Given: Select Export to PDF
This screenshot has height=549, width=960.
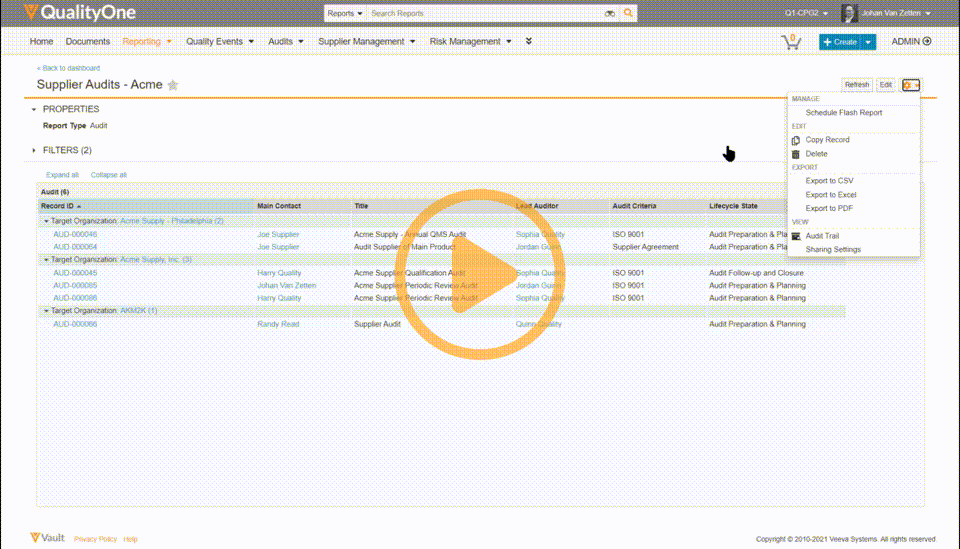Looking at the screenshot, I should (829, 208).
